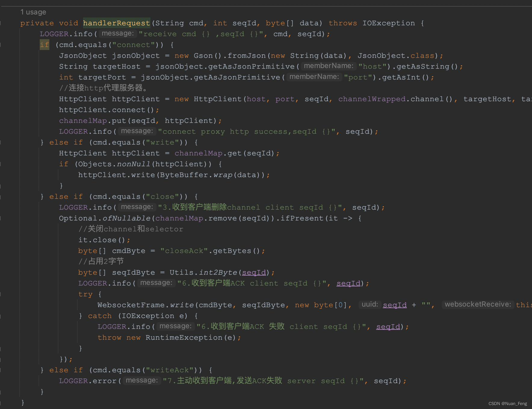Click IOException in the handlerRequest signature

coord(388,23)
